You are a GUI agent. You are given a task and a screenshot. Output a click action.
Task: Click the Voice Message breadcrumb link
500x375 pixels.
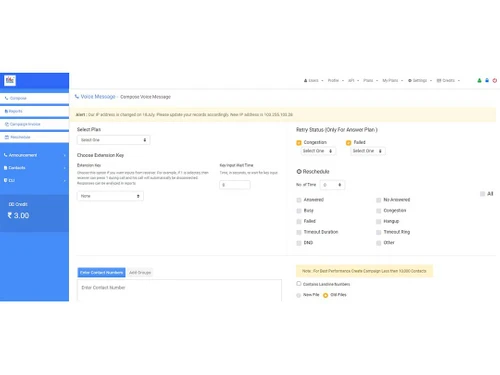(98, 97)
